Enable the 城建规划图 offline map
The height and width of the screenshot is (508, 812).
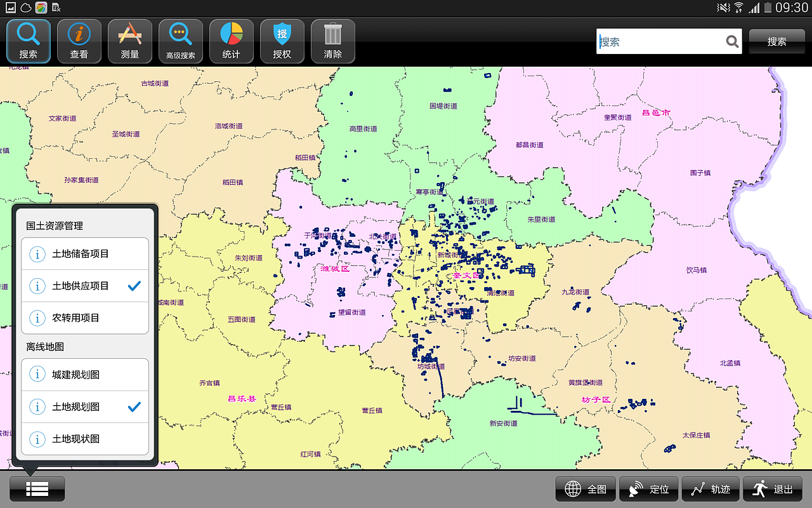85,375
